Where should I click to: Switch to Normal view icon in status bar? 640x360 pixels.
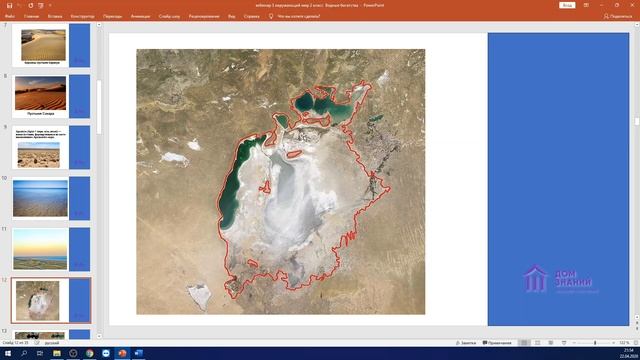pos(524,343)
